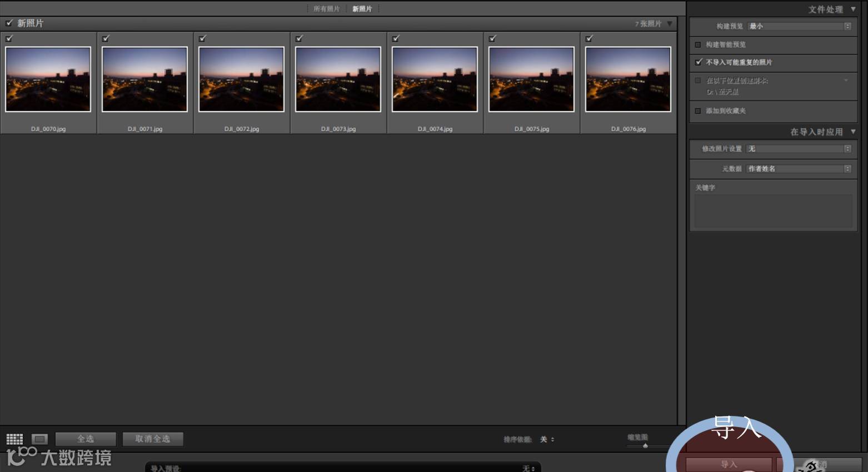Select the 新照片 tab
Image resolution: width=868 pixels, height=472 pixels.
coord(362,9)
